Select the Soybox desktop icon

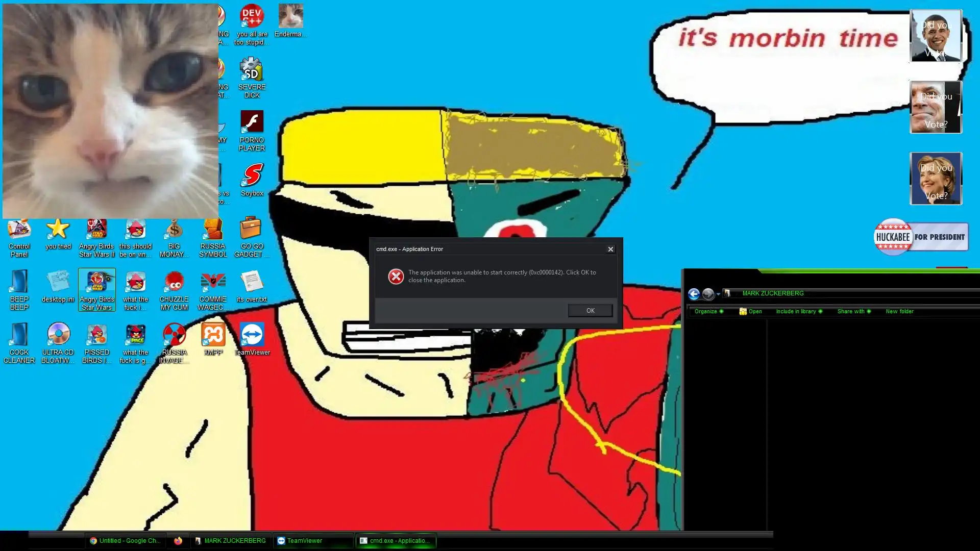[x=252, y=177]
